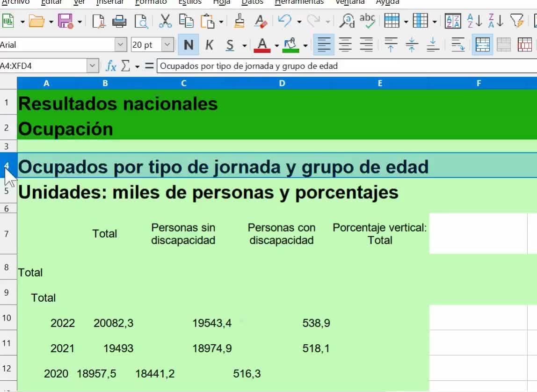
Task: Sort Ascending A to Z icon
Action: pos(474,21)
